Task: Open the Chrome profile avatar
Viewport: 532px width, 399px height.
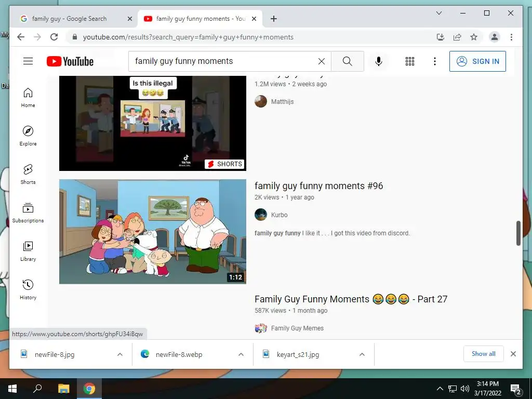Action: pyautogui.click(x=495, y=37)
